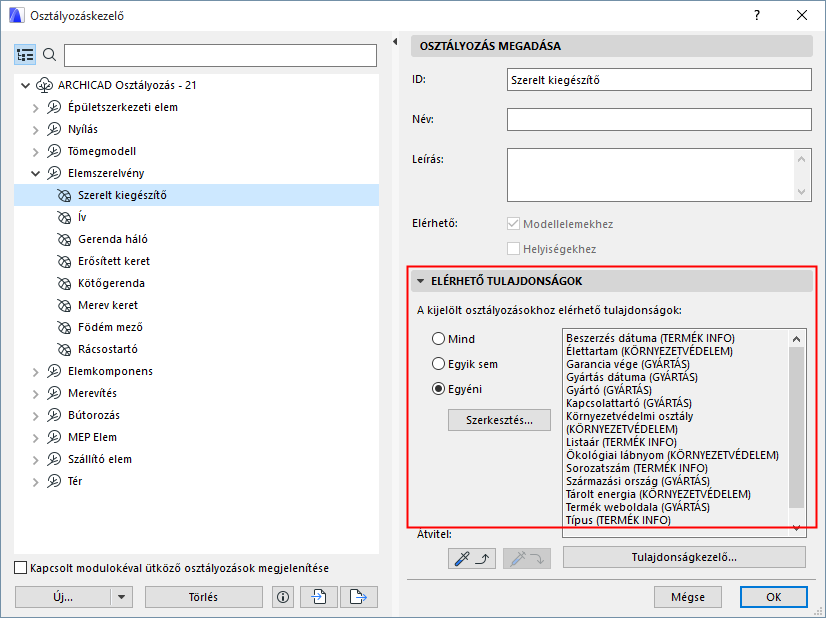
Task: Select the Elemkomponens tree item
Action: tap(110, 371)
